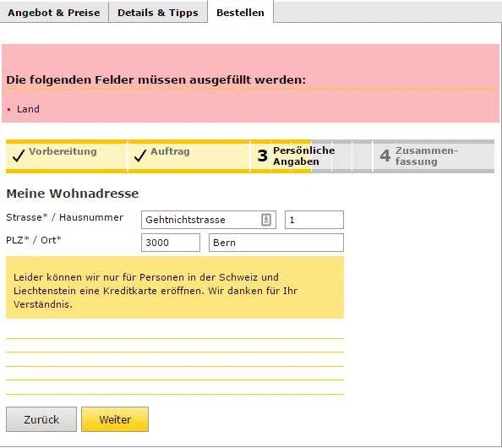
Task: Select step 4 Zusammenfassung
Action: [434, 156]
